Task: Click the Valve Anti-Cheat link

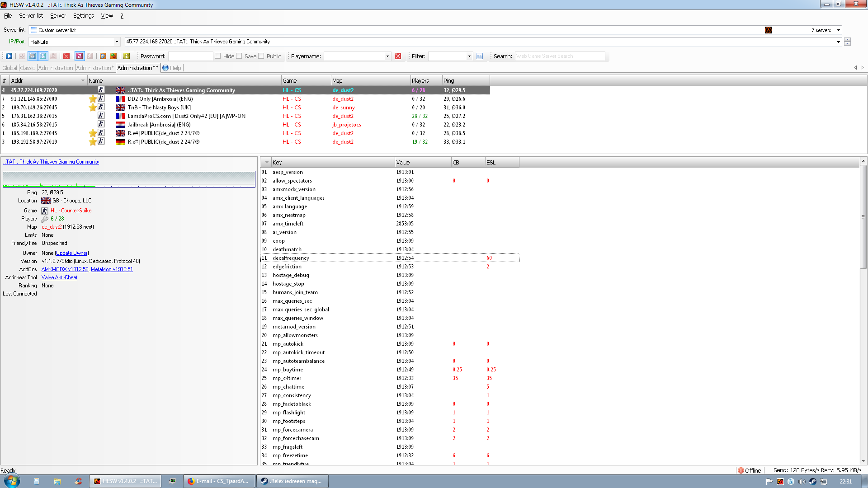Action: click(x=59, y=277)
